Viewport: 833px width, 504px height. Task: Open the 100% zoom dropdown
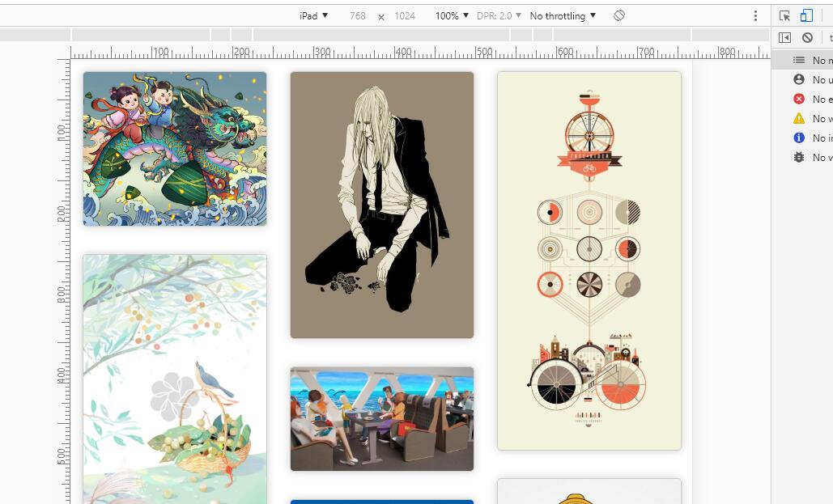pyautogui.click(x=452, y=16)
